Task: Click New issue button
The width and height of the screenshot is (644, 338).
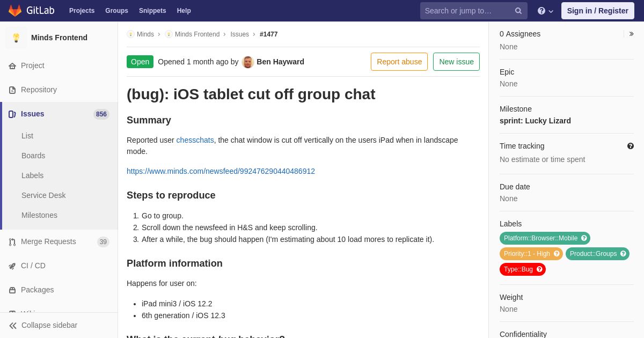Action: [456, 62]
